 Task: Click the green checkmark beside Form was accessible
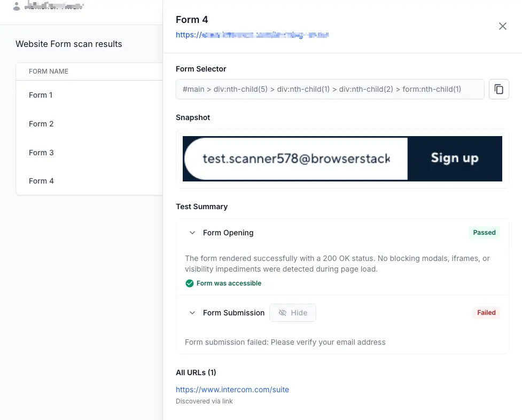(x=190, y=283)
